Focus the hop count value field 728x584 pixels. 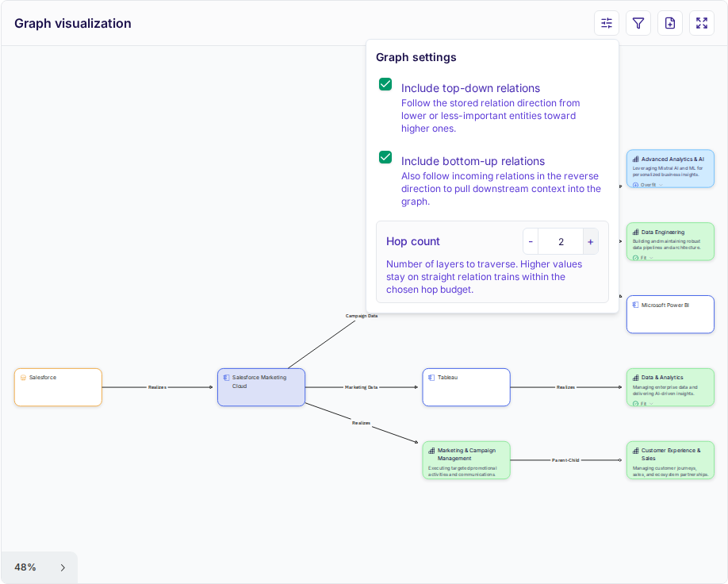(x=561, y=241)
